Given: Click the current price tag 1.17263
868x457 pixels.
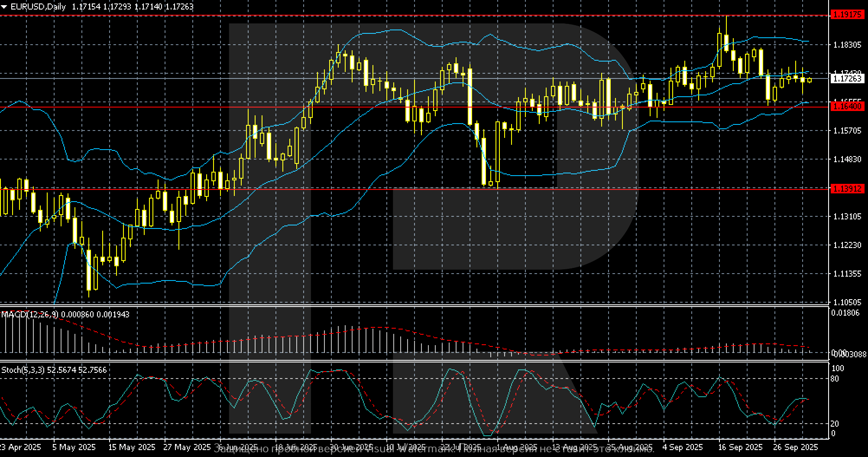Looking at the screenshot, I should (846, 78).
